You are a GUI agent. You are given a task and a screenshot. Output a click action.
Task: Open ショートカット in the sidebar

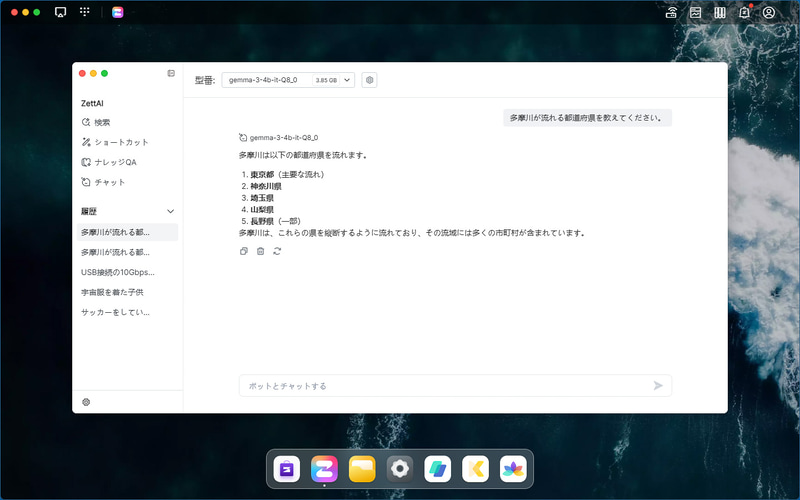(x=115, y=142)
